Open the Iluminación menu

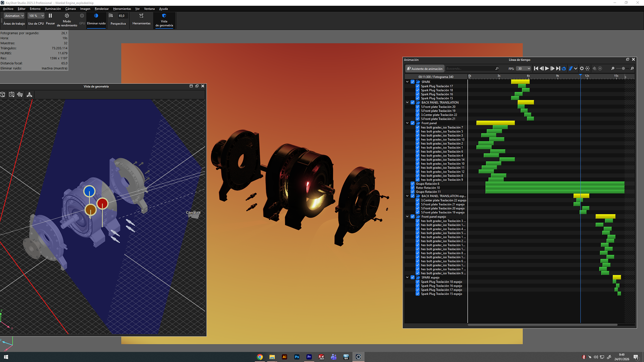pos(53,9)
